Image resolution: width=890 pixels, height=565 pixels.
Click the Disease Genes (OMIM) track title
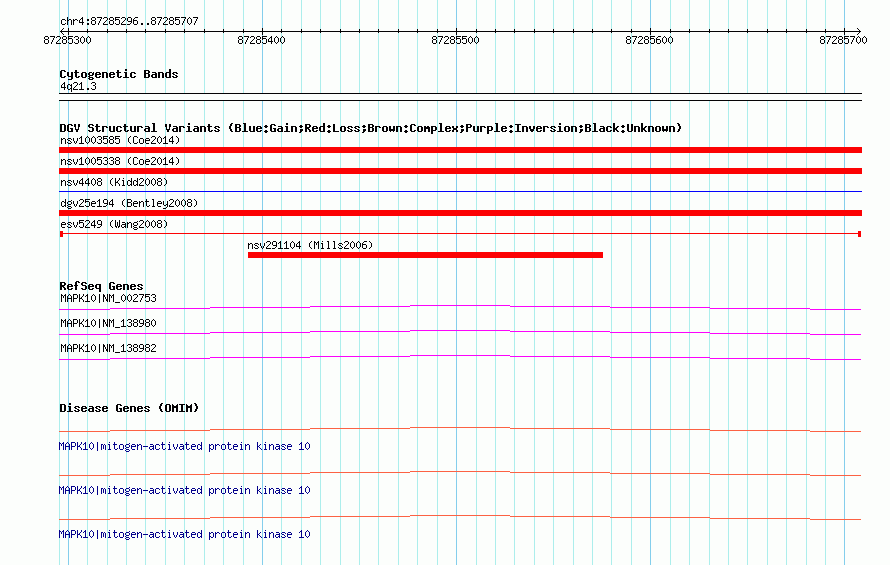click(x=129, y=408)
